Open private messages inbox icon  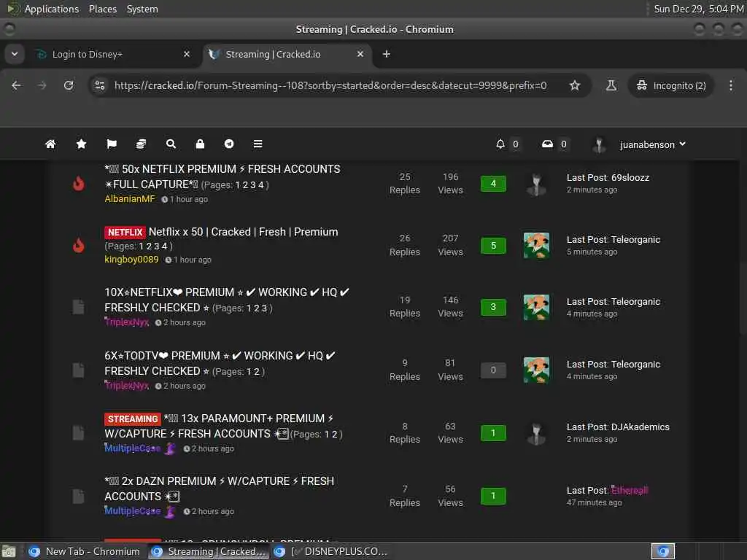point(547,144)
